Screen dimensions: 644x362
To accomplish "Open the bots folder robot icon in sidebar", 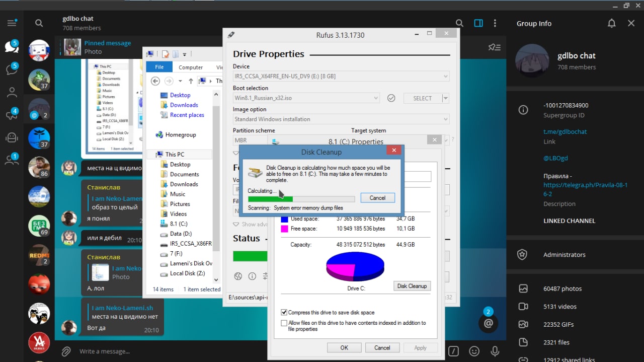I will 12,137.
